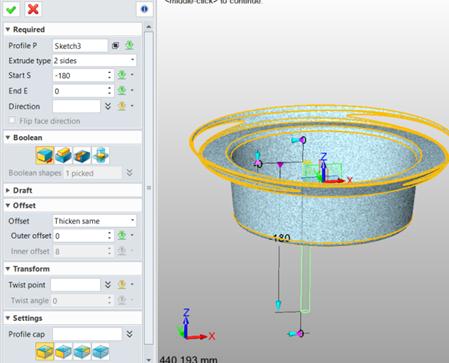Open the Extrude type dropdown
The height and width of the screenshot is (363, 449).
pyautogui.click(x=94, y=61)
